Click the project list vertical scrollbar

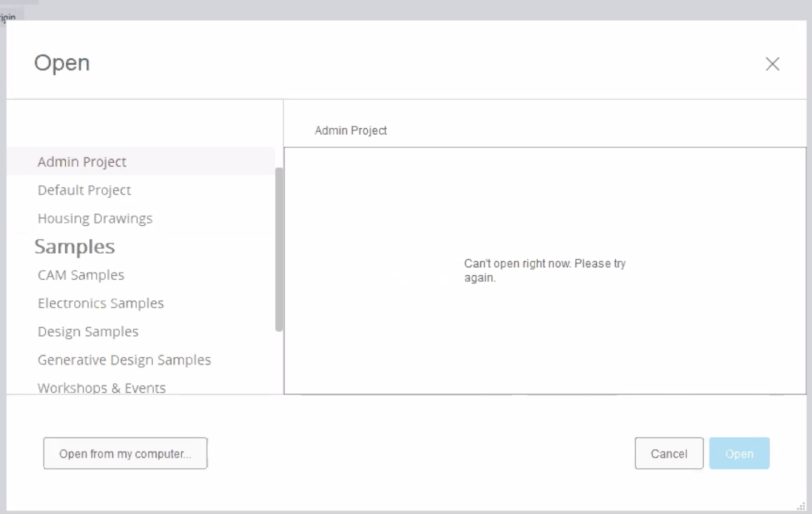279,249
